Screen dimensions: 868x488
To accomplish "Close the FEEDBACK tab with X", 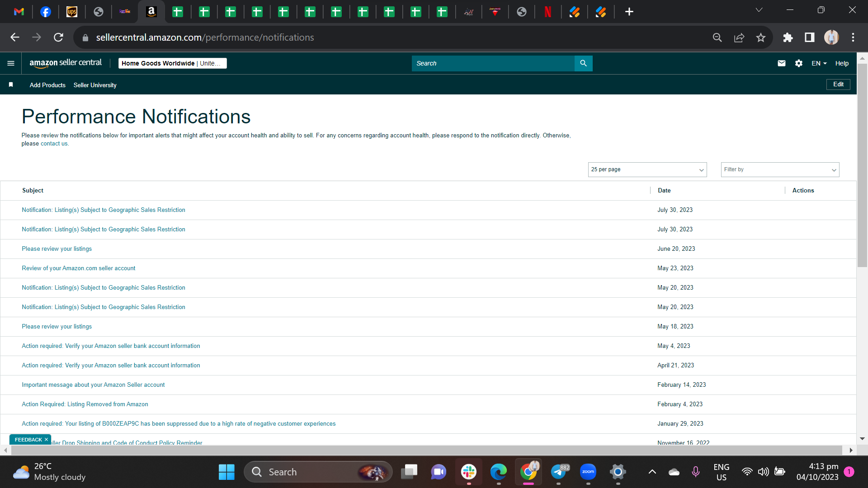I will (x=46, y=440).
